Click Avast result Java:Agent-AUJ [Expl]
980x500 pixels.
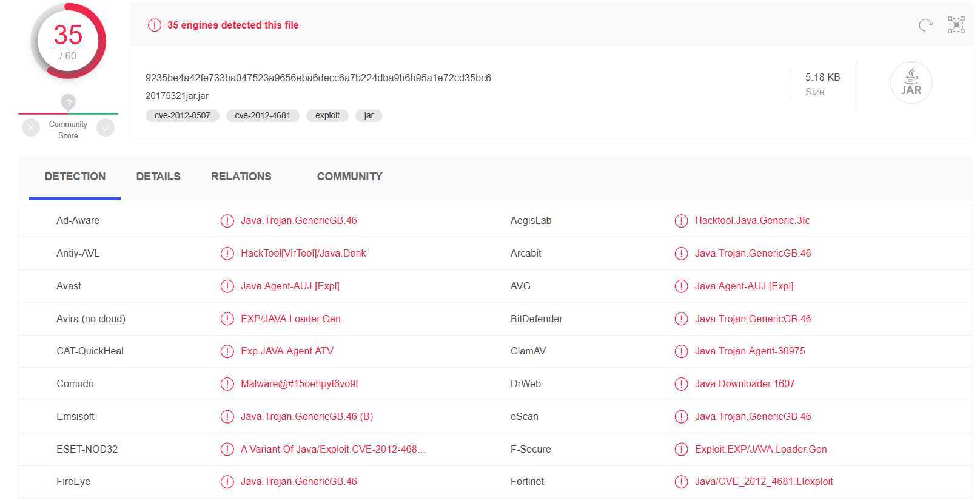click(290, 286)
